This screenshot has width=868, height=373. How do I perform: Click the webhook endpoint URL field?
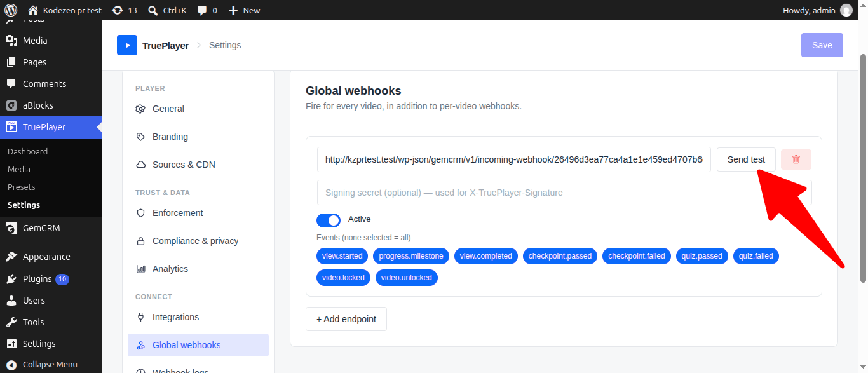[514, 159]
